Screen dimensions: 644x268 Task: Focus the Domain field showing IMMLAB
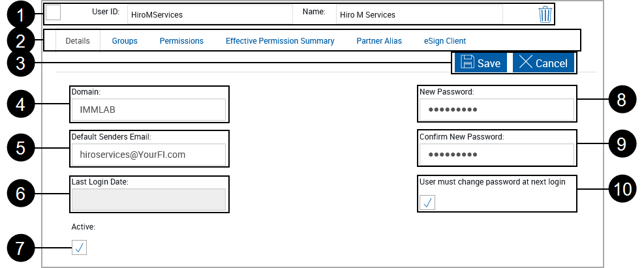(149, 110)
